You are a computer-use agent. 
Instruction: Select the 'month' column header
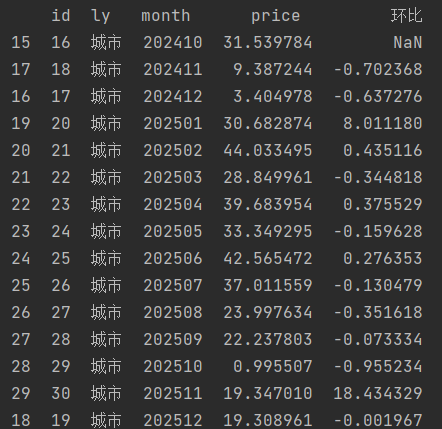coord(166,16)
